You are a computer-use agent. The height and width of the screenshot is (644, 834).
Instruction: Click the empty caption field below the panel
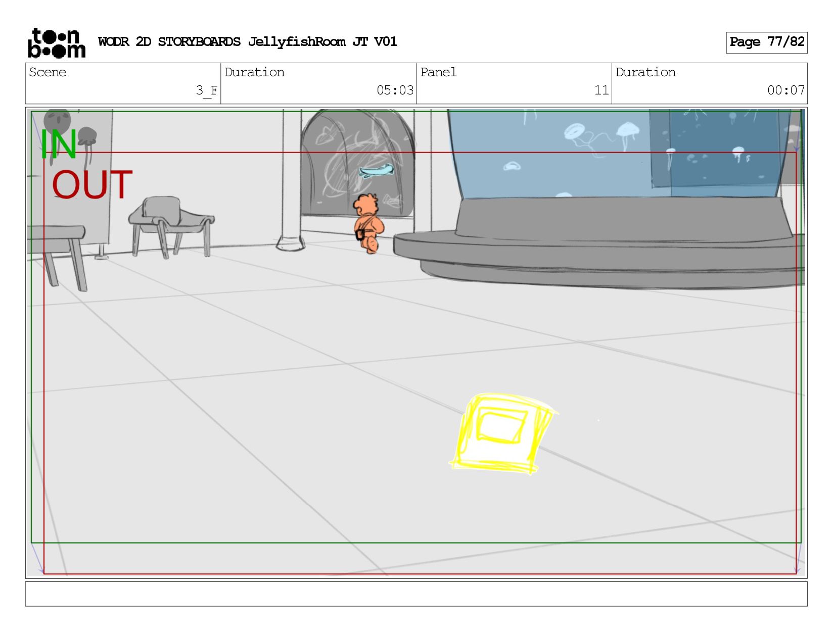coord(416,594)
